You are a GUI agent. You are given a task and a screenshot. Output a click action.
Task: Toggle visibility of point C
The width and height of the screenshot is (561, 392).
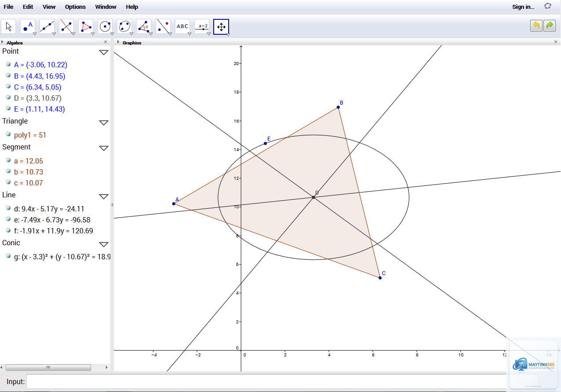click(8, 86)
